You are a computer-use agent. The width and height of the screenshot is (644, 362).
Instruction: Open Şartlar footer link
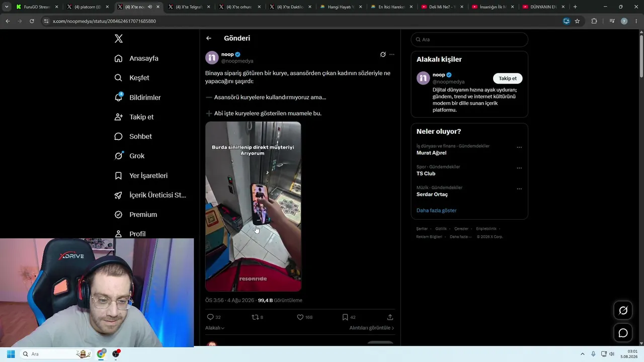point(422,229)
